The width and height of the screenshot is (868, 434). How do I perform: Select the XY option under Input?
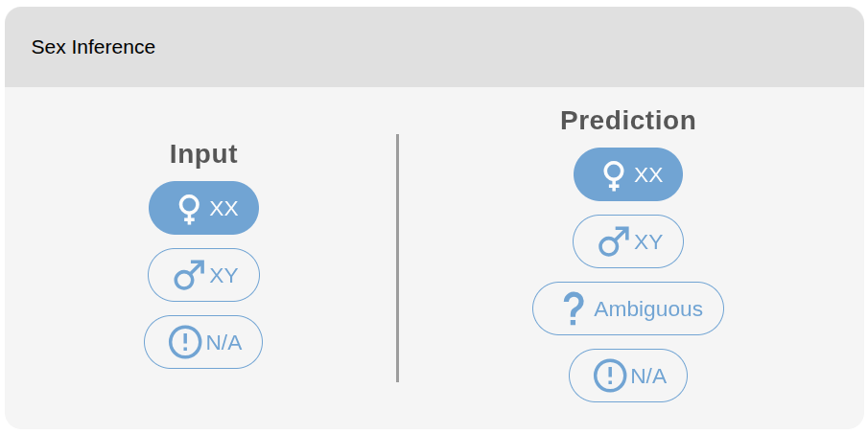(x=203, y=275)
